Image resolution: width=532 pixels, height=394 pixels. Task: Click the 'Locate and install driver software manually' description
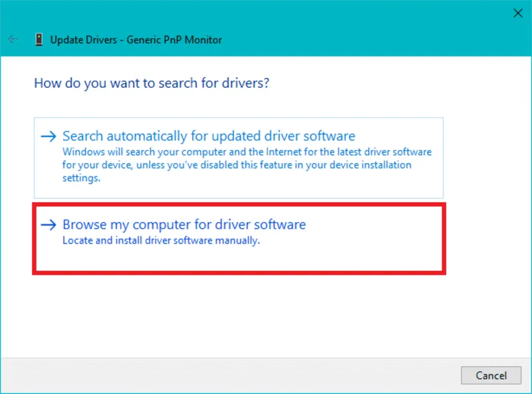(160, 240)
